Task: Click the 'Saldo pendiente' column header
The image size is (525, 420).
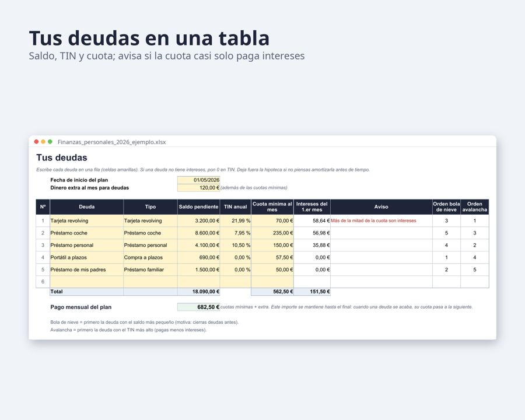Action: pos(198,206)
